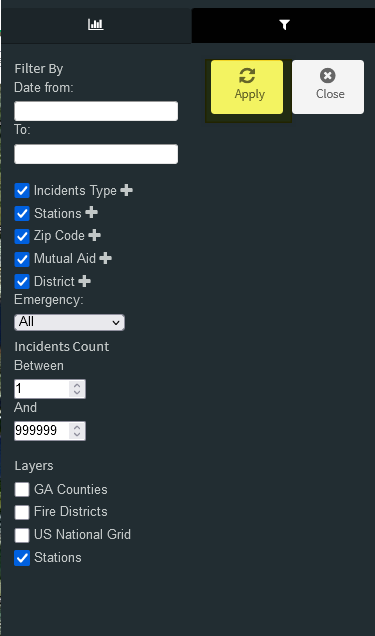Increase the Between minimum count stepper
This screenshot has height=636, width=375.
[x=77, y=385]
